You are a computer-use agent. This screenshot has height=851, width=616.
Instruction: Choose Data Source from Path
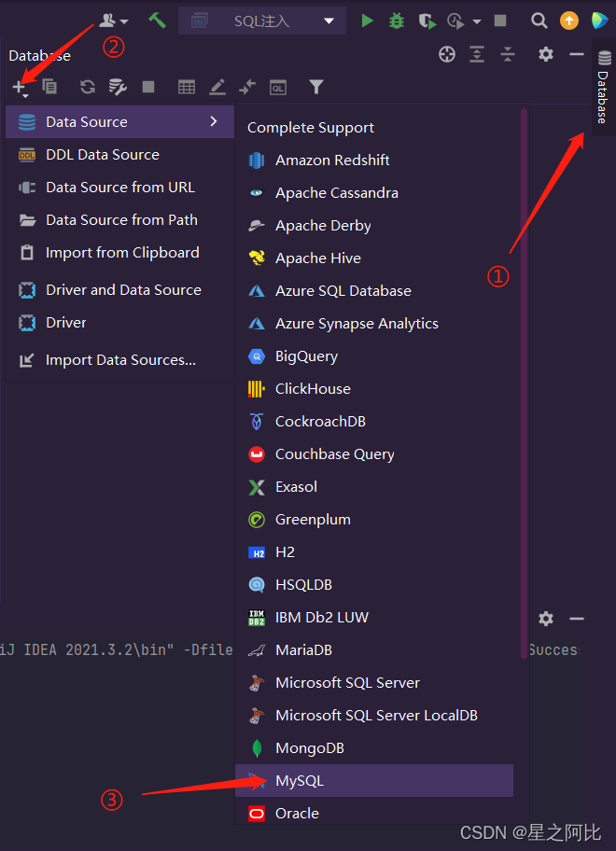pos(120,220)
